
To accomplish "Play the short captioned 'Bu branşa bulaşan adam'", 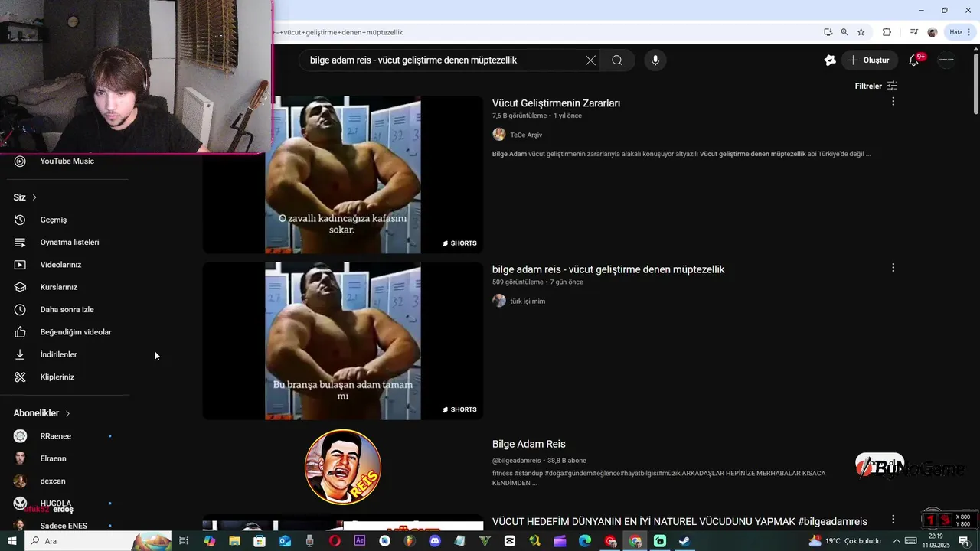I will (x=343, y=341).
